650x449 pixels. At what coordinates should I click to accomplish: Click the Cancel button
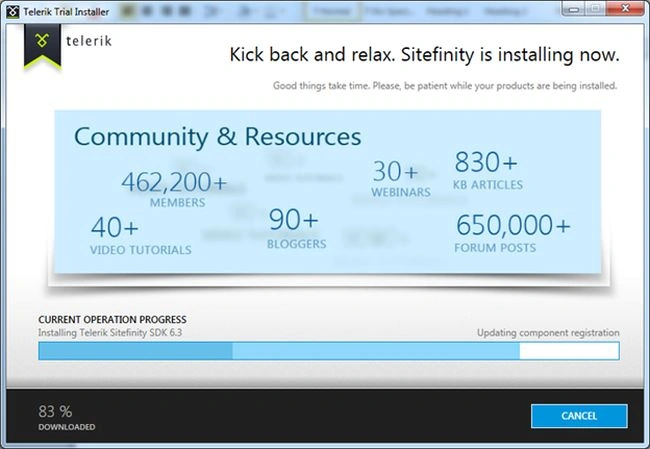click(x=579, y=416)
